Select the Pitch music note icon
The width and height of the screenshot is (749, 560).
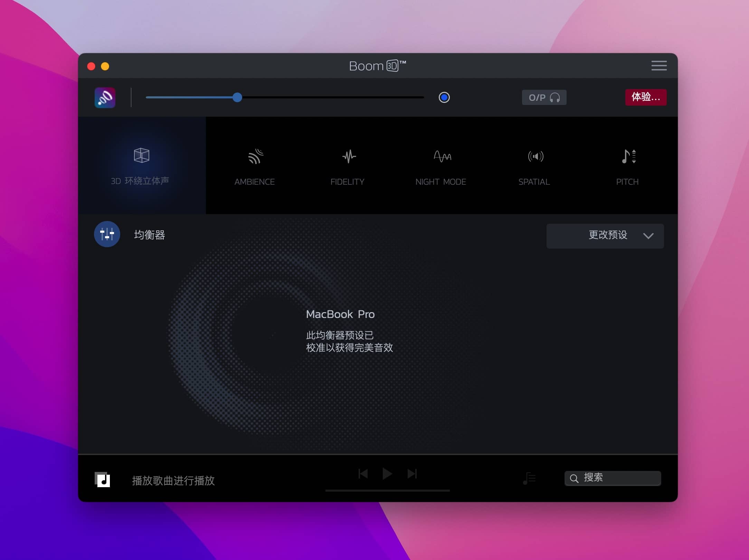coord(629,156)
